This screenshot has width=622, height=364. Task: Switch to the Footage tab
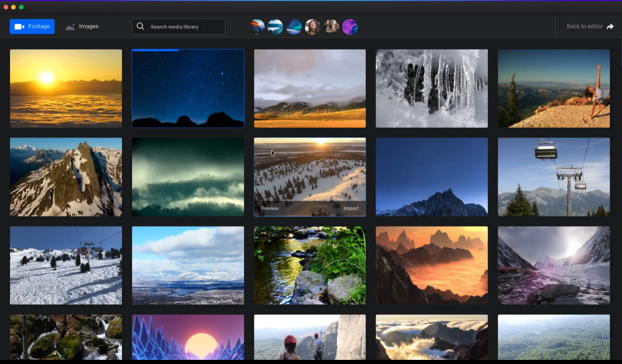pyautogui.click(x=32, y=27)
